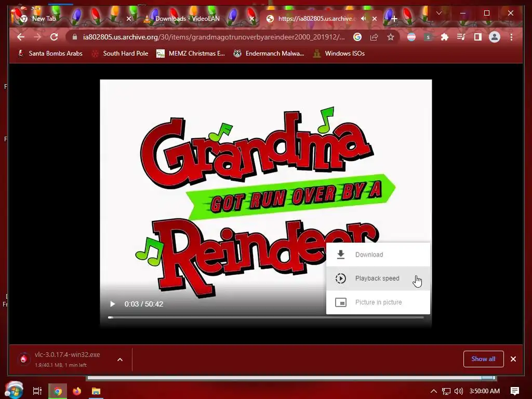Seek on the video progress bar
Viewport: 532px width, 399px height.
tap(266, 317)
